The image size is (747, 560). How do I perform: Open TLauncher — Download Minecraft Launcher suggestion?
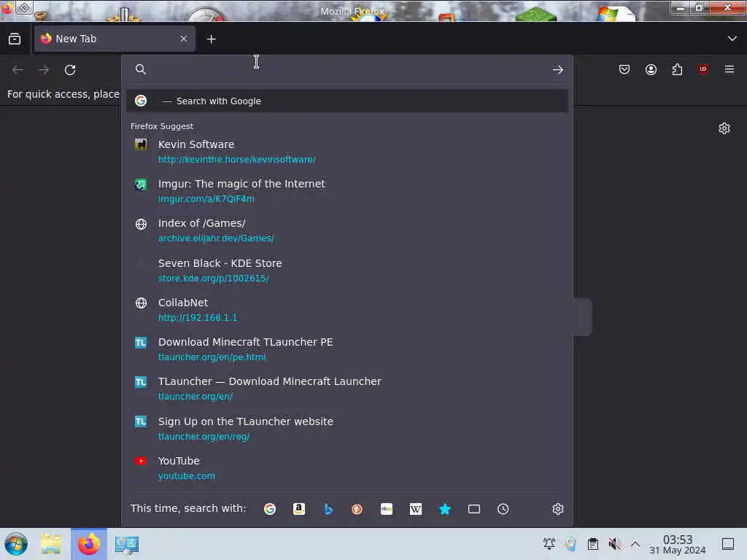[x=347, y=389]
